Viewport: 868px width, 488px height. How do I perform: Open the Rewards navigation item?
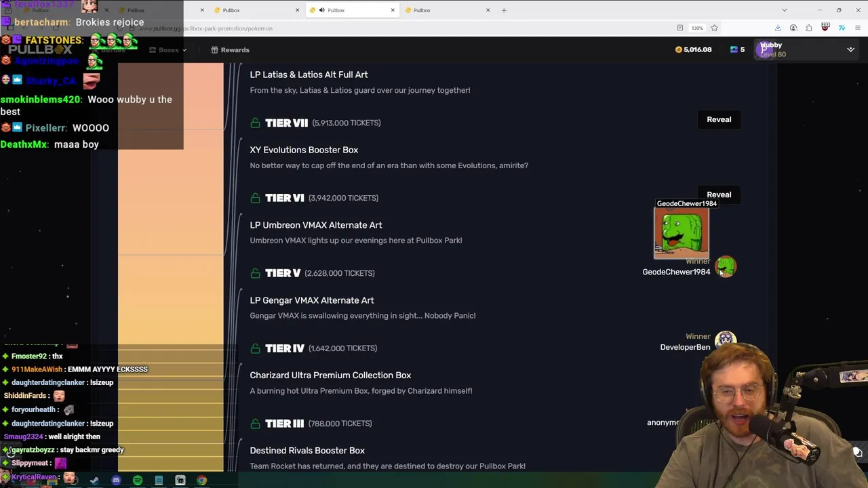tap(231, 49)
